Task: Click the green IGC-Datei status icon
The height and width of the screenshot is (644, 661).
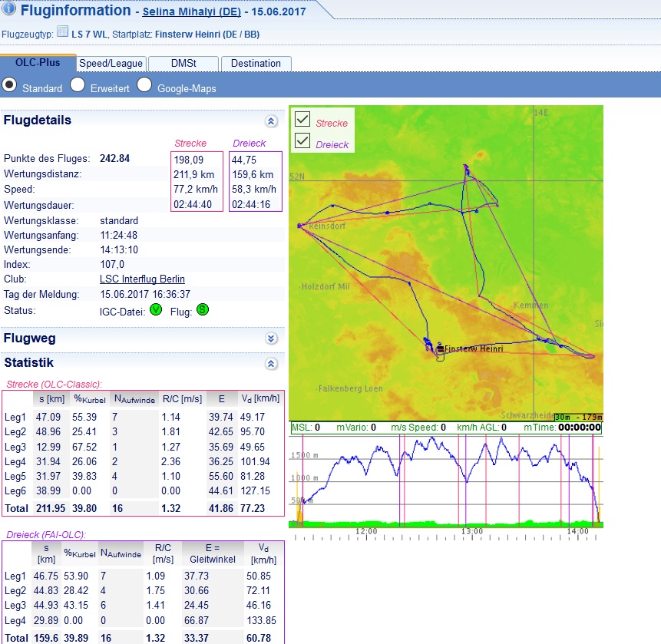Action: coord(156,310)
